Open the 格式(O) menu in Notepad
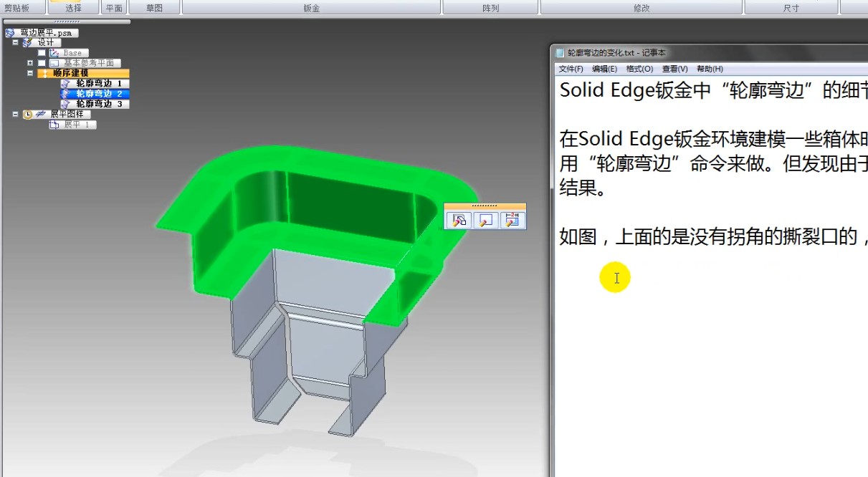Viewport: 868px width, 477px height. 640,69
